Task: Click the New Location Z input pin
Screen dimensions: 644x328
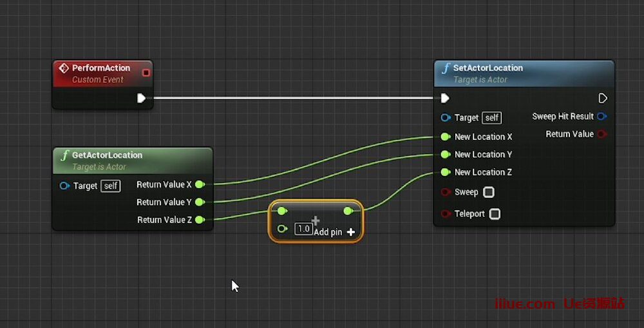Action: click(x=446, y=172)
